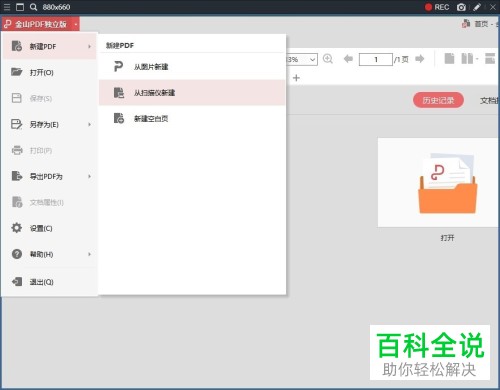Click the scanner document icon for 从扫描仪新建
Image resolution: width=500 pixels, height=390 pixels.
[x=119, y=92]
